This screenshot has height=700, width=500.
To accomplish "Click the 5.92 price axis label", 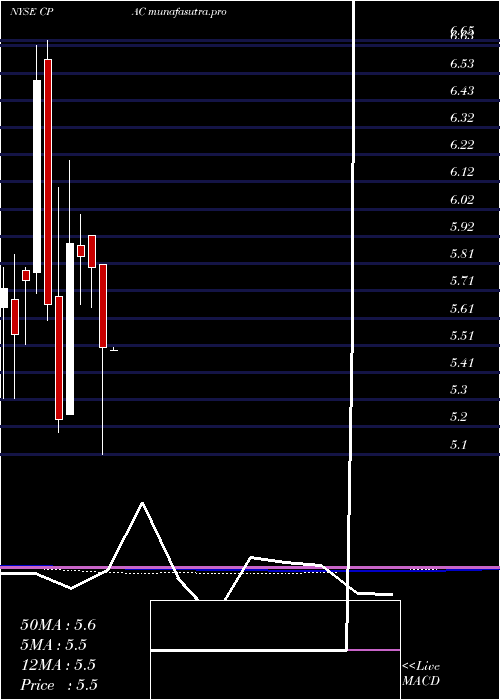I will click(x=462, y=226).
